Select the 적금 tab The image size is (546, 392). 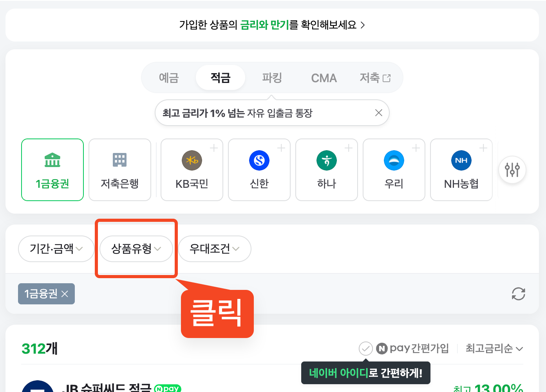[221, 77]
